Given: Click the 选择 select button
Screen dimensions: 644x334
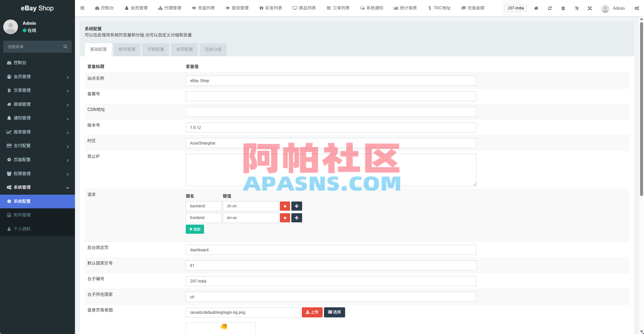Looking at the screenshot, I should click(x=334, y=312).
